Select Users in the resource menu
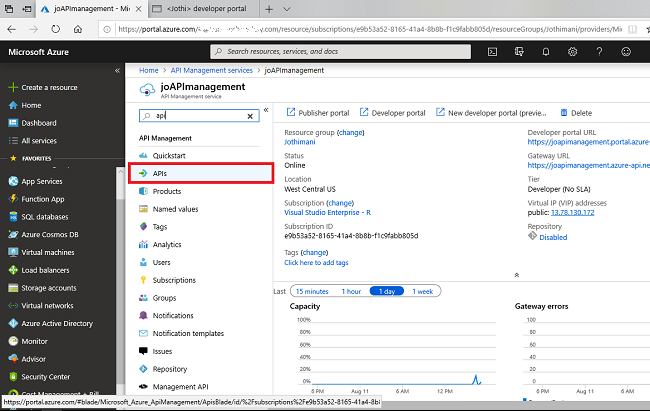This screenshot has width=650, height=411. click(x=155, y=263)
